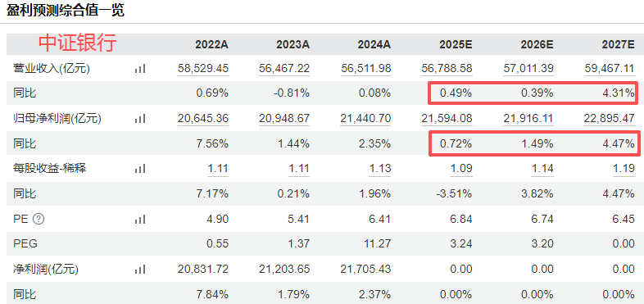This screenshot has height=304, width=644.
Task: Open chart icon for 净利润 row
Action: pos(140,270)
